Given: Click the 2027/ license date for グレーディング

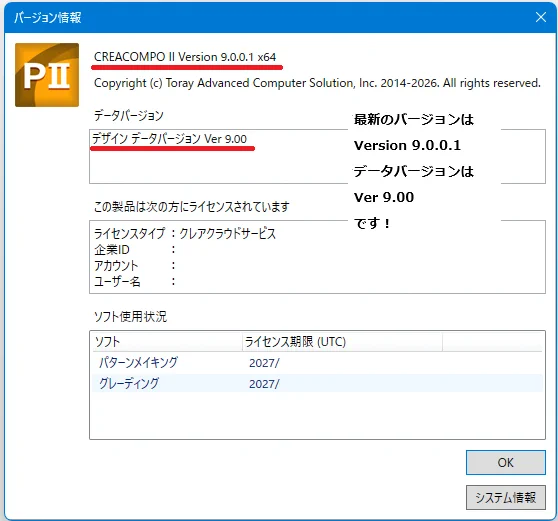Looking at the screenshot, I should (264, 384).
